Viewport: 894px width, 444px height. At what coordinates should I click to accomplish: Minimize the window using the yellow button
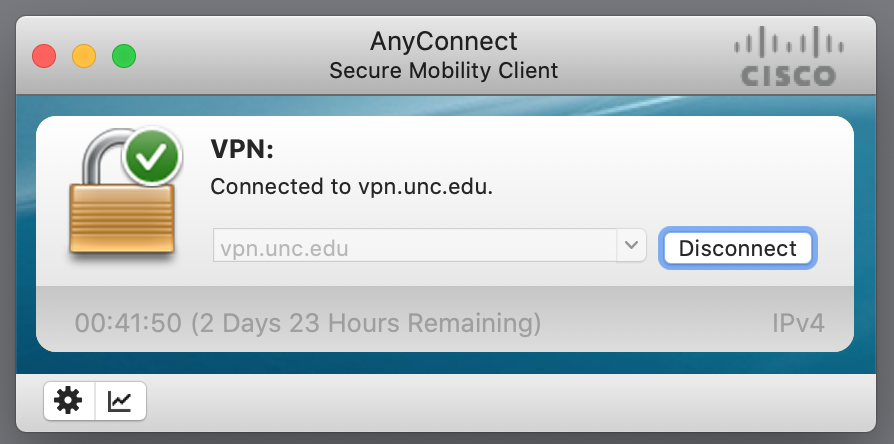point(84,55)
